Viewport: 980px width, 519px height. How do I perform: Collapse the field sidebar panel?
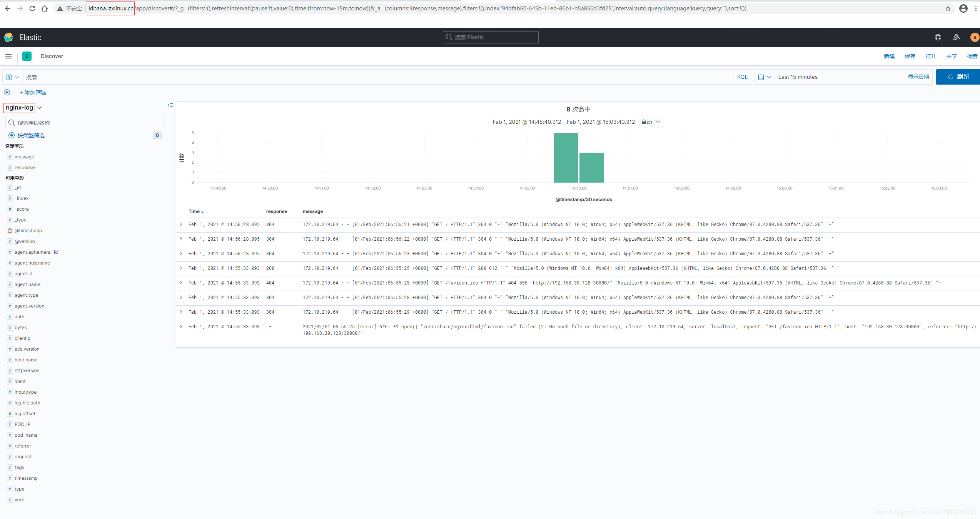click(x=170, y=105)
